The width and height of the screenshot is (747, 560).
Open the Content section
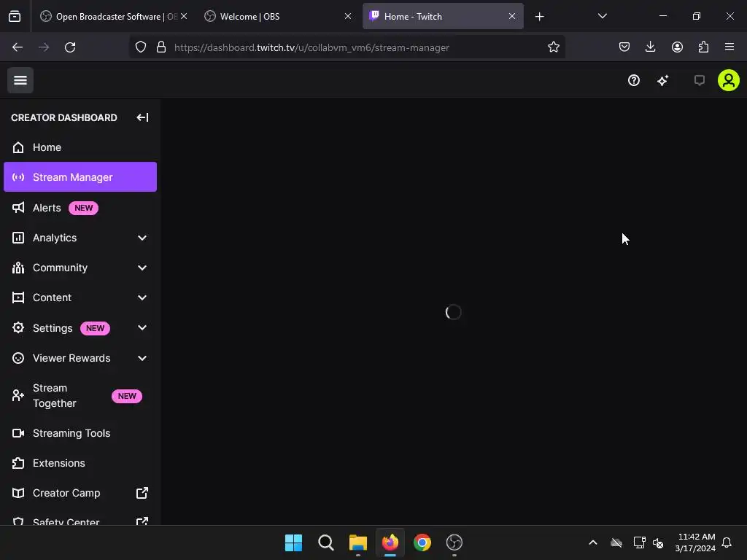click(x=80, y=297)
